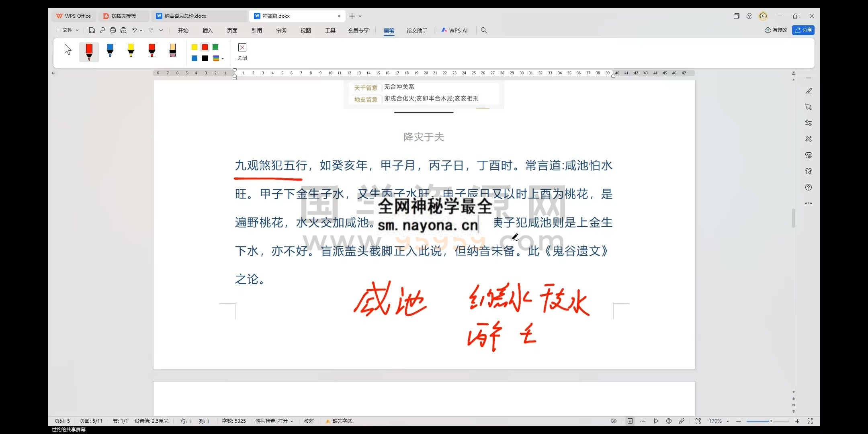Open the 工具 Tools ribbon tab
The image size is (868, 434).
coord(330,31)
